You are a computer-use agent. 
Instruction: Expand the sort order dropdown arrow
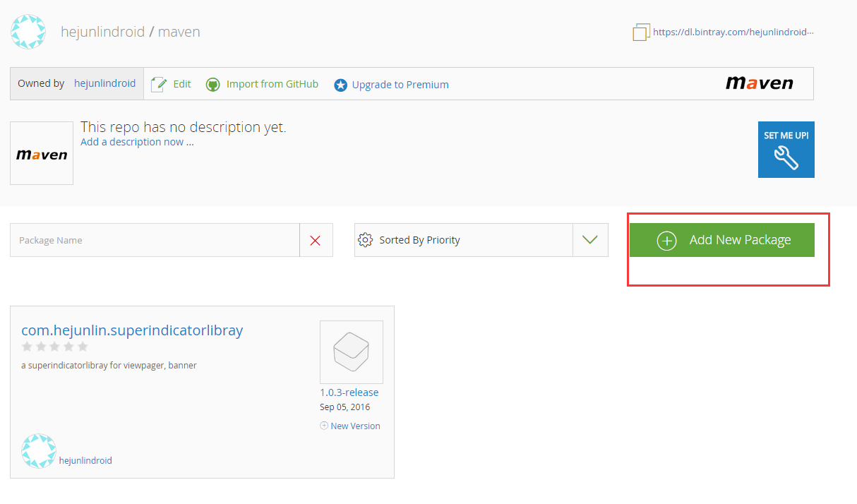pos(590,240)
